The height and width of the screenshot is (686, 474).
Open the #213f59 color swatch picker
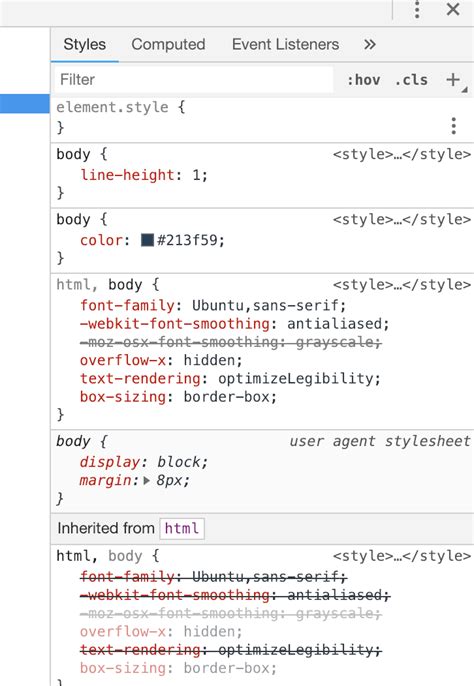147,240
